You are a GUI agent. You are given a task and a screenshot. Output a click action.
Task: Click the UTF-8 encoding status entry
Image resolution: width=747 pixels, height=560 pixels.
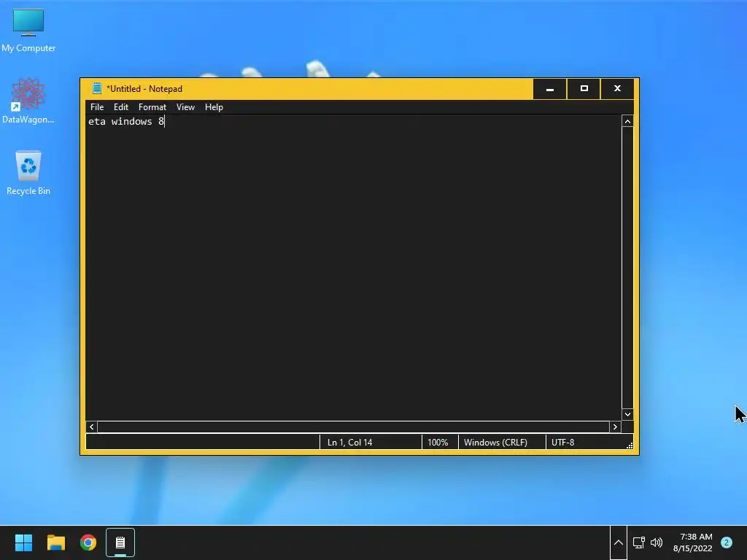pos(562,443)
